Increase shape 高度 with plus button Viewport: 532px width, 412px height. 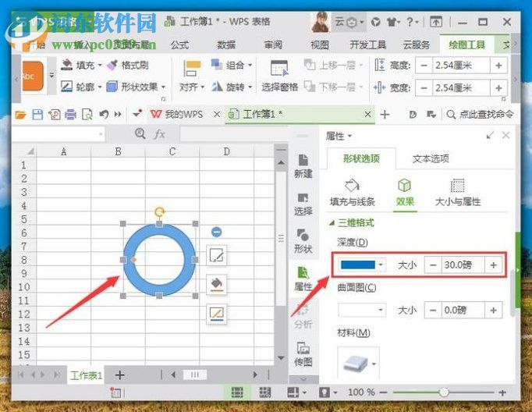[x=498, y=66]
